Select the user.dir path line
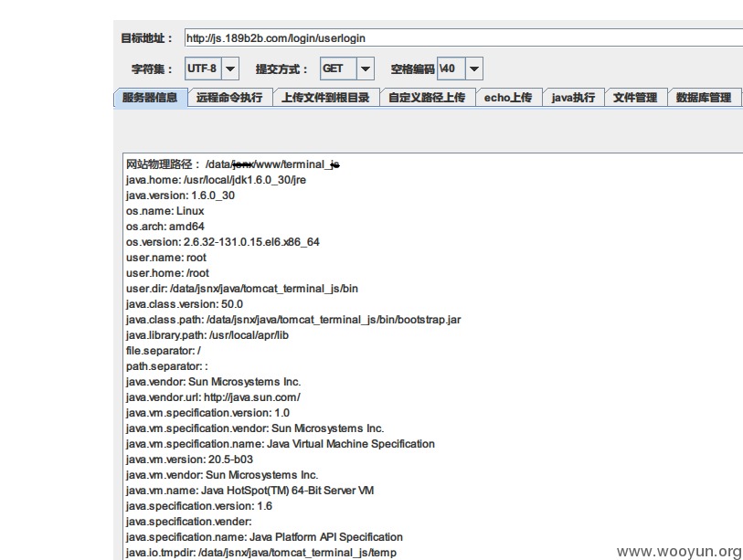 pos(242,289)
